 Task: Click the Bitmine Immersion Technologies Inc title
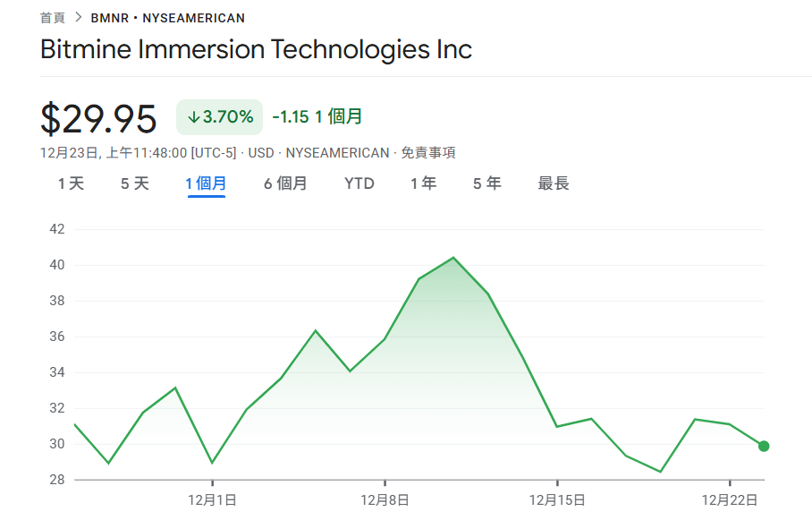(257, 50)
